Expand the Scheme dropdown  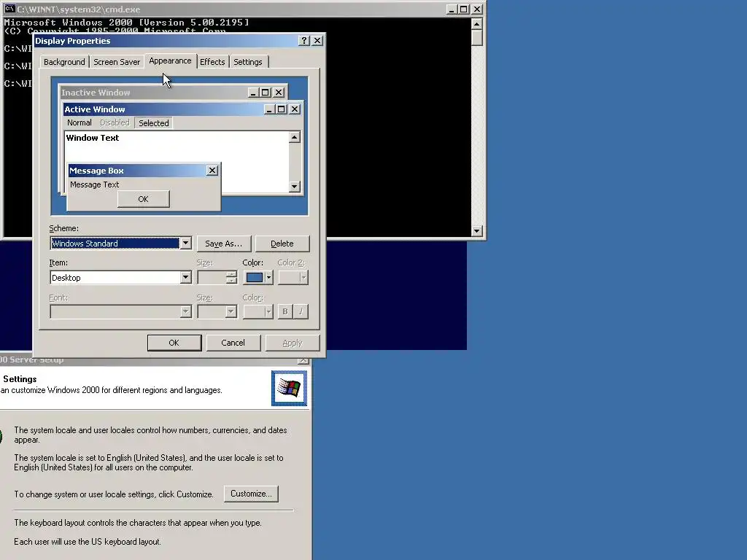pyautogui.click(x=185, y=244)
